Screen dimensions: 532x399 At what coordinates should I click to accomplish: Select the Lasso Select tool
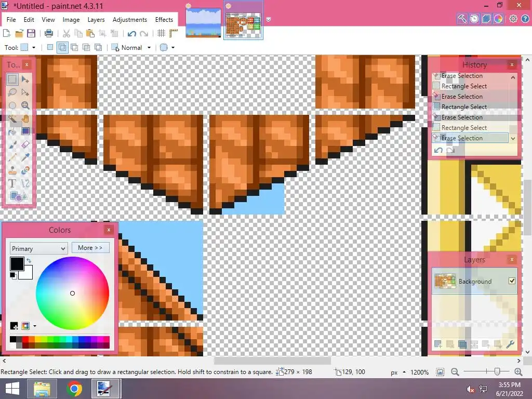(12, 92)
